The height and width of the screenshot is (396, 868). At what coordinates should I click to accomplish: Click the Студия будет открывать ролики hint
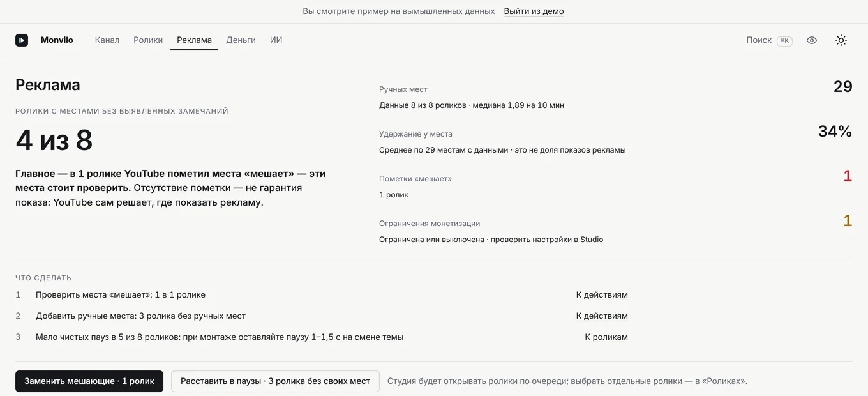pyautogui.click(x=567, y=381)
